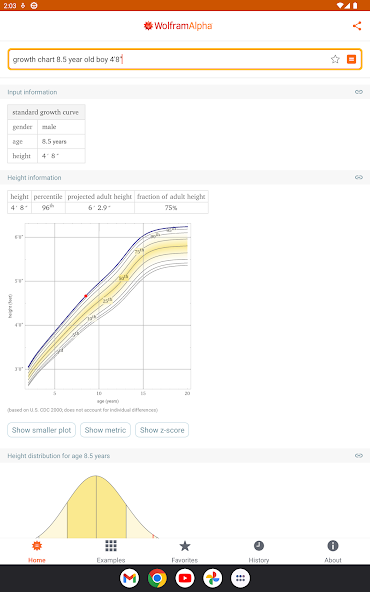The width and height of the screenshot is (370, 592).
Task: Open Google Photos from dock
Action: [213, 578]
